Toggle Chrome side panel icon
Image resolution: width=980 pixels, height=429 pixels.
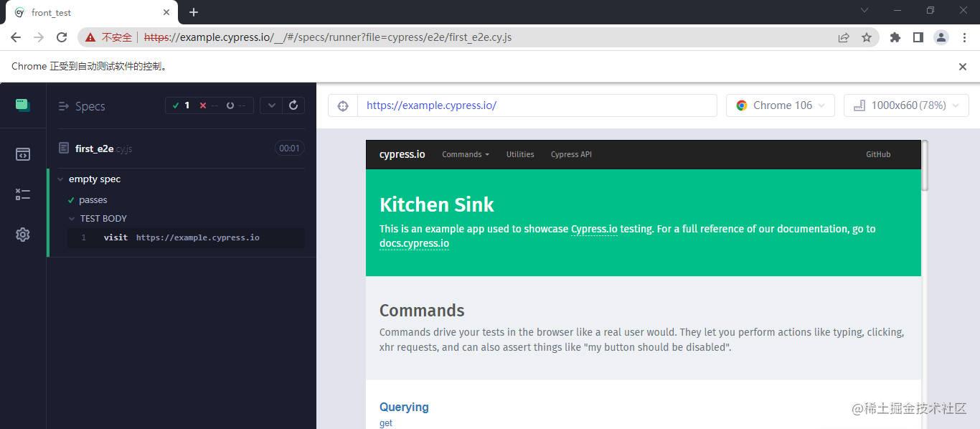coord(918,37)
